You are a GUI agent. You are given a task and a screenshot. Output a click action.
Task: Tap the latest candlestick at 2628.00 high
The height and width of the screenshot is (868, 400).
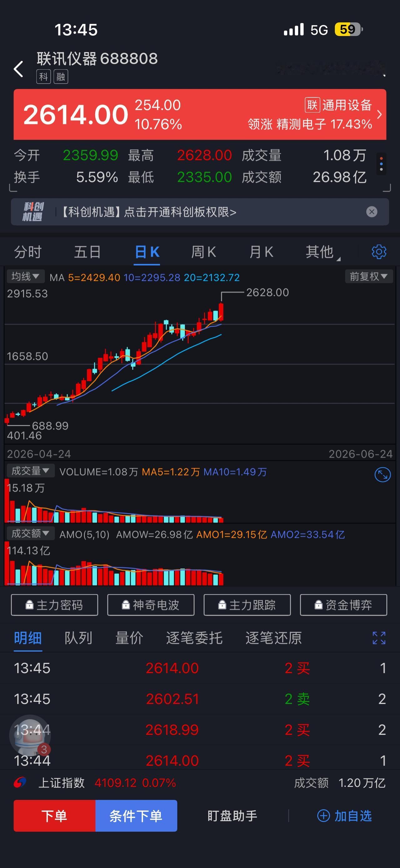click(x=221, y=312)
